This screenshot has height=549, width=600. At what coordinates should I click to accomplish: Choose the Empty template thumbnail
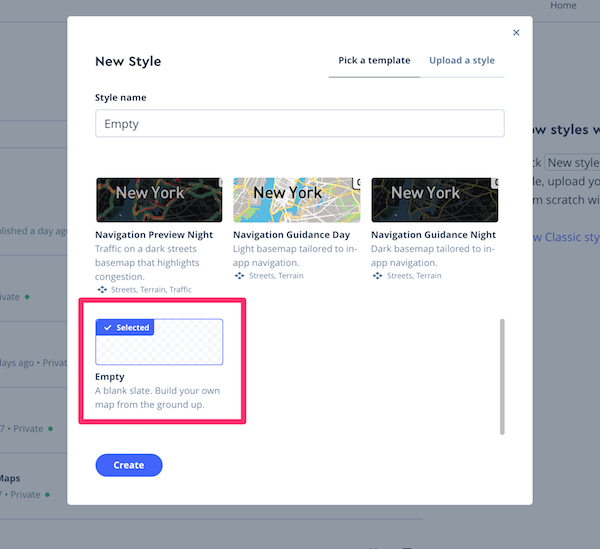[x=159, y=342]
